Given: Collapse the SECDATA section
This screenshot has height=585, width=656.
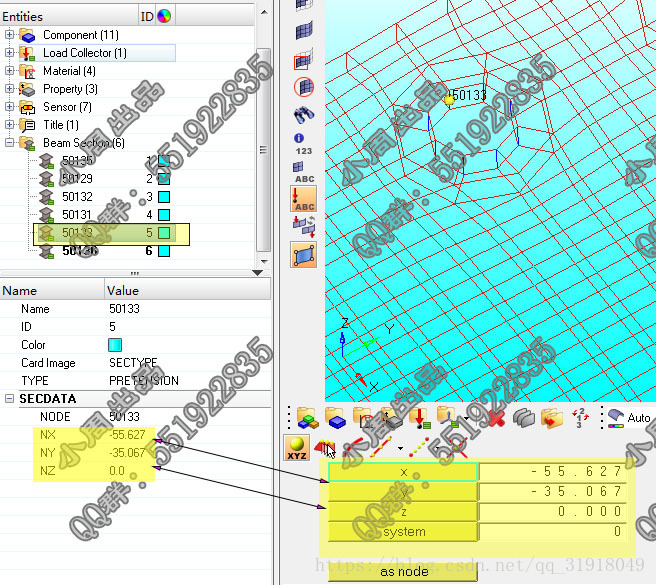Looking at the screenshot, I should [10, 398].
